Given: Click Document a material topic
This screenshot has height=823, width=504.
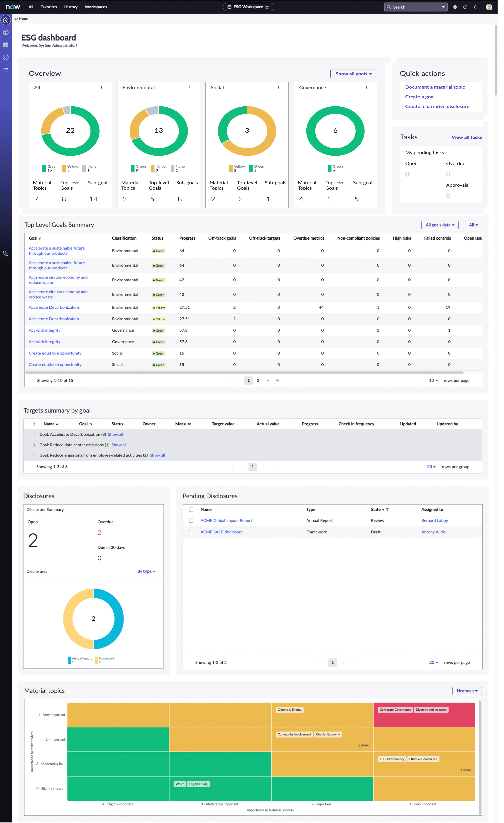Looking at the screenshot, I should pos(435,87).
